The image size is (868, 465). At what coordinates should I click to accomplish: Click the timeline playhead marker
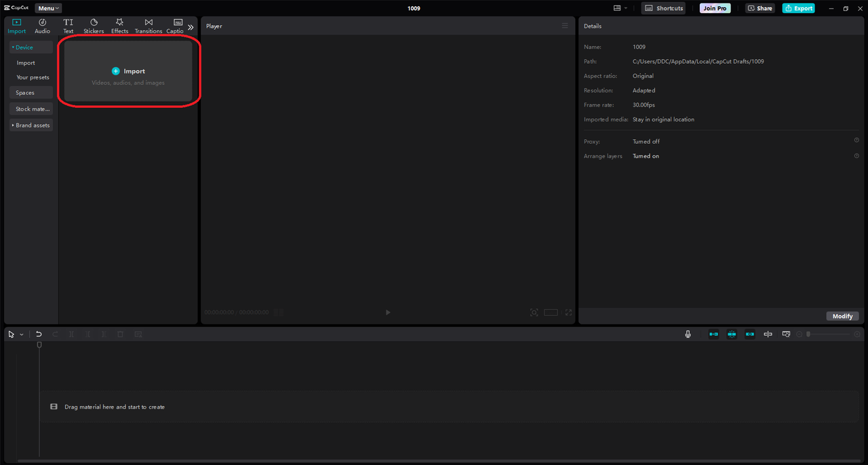(39, 345)
